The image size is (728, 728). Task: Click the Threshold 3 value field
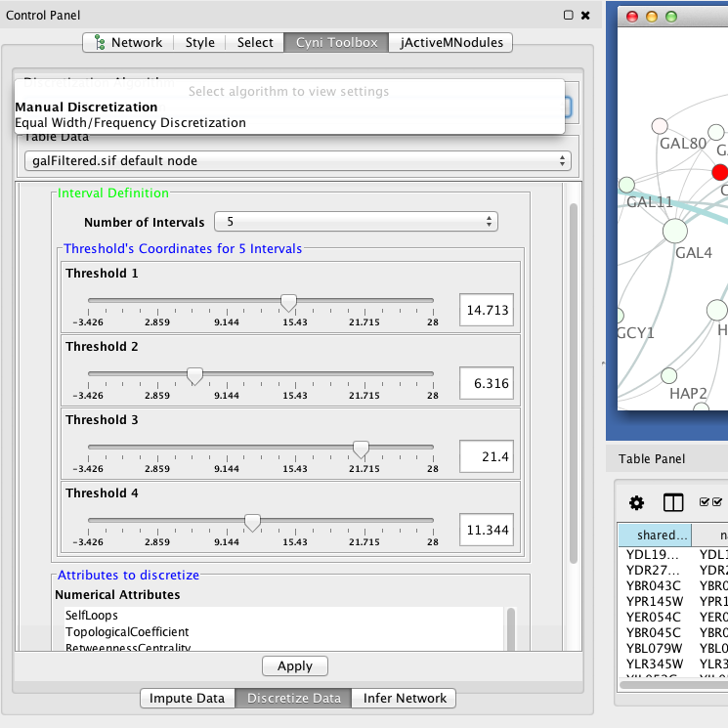coord(486,456)
